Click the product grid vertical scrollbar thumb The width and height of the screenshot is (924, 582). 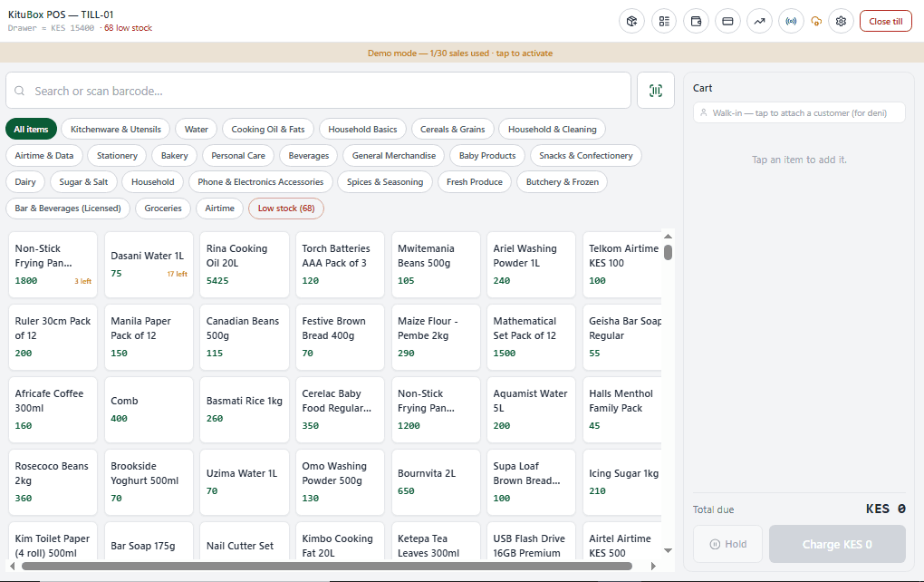click(x=668, y=252)
